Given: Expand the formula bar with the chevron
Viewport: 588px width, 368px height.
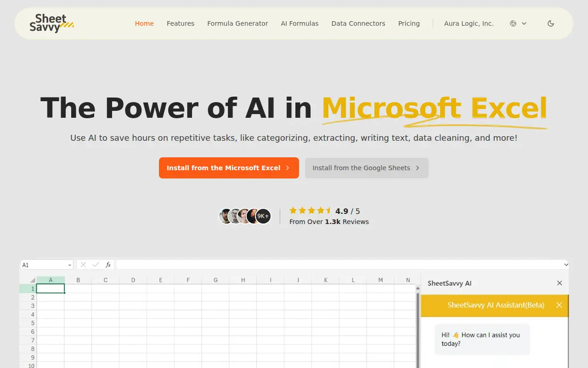Looking at the screenshot, I should pyautogui.click(x=566, y=264).
